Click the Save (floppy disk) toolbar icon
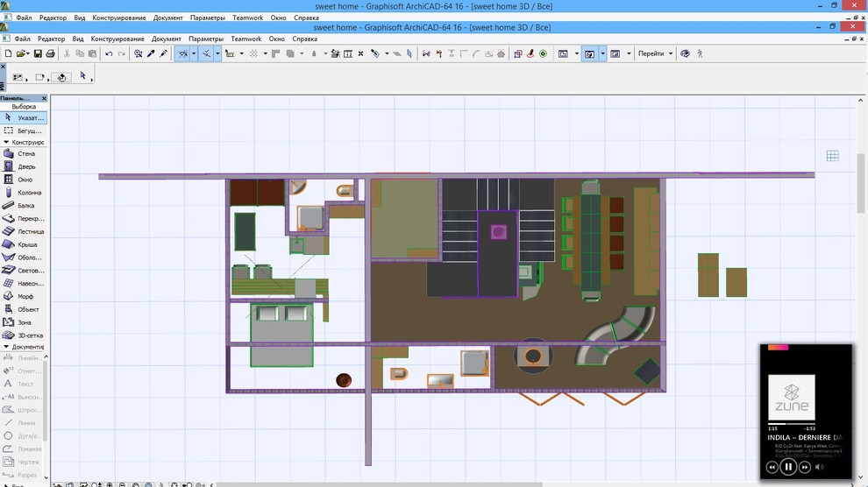The image size is (868, 487). [x=38, y=54]
